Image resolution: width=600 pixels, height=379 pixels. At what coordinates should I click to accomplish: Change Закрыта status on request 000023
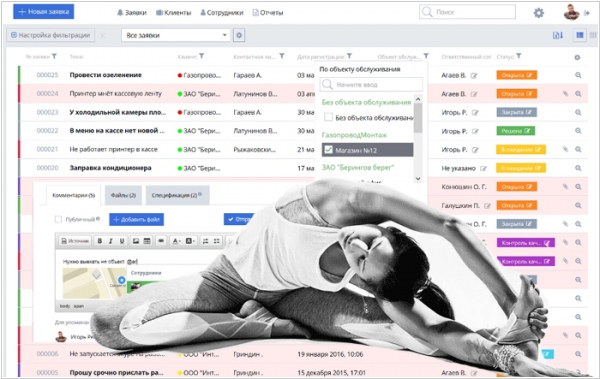pyautogui.click(x=517, y=112)
